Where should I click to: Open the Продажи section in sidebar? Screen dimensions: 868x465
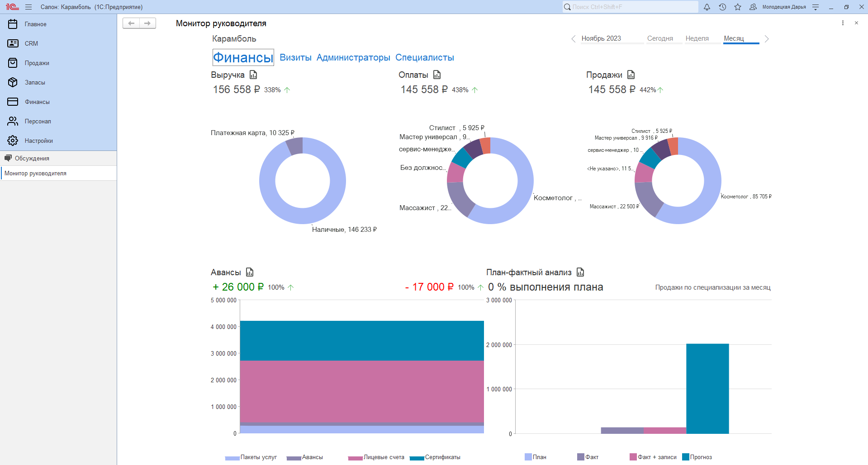pos(37,63)
